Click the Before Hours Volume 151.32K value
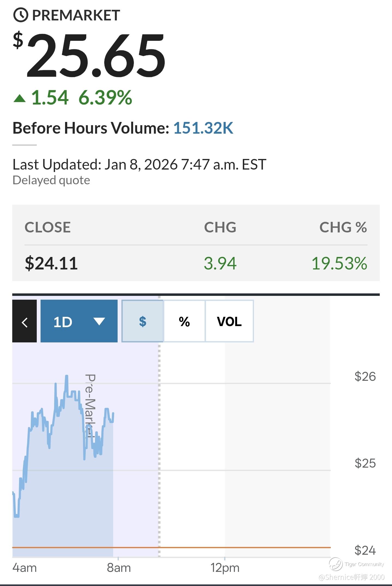 pyautogui.click(x=203, y=128)
